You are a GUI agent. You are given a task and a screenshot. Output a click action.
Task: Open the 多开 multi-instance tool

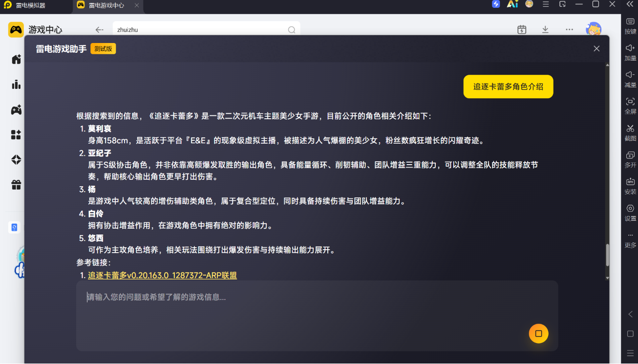point(630,160)
